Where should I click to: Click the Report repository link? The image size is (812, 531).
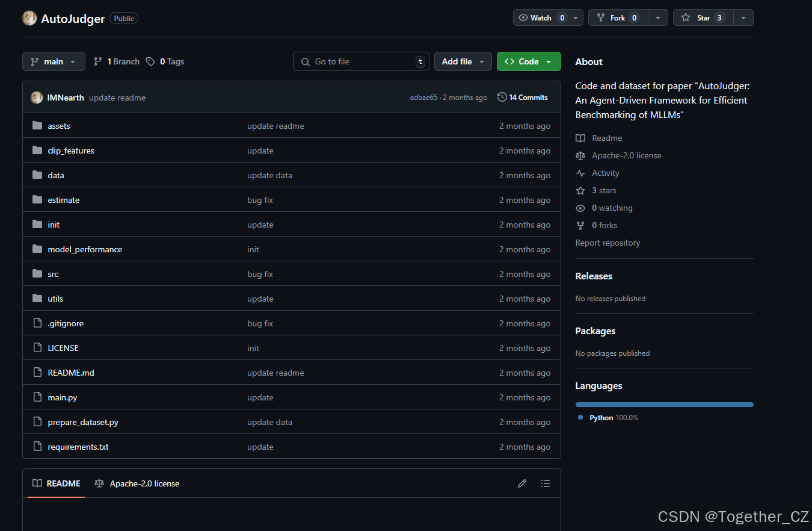click(607, 243)
